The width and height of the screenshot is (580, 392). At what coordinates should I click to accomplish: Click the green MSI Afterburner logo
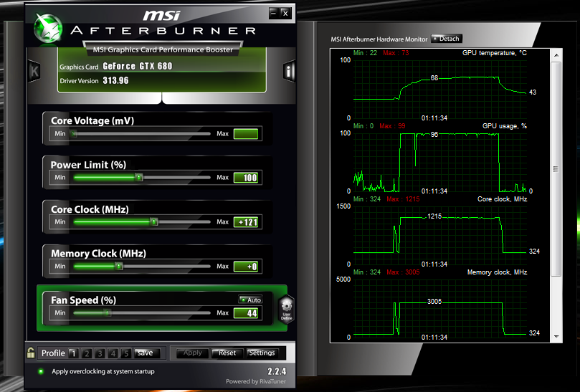[x=48, y=29]
